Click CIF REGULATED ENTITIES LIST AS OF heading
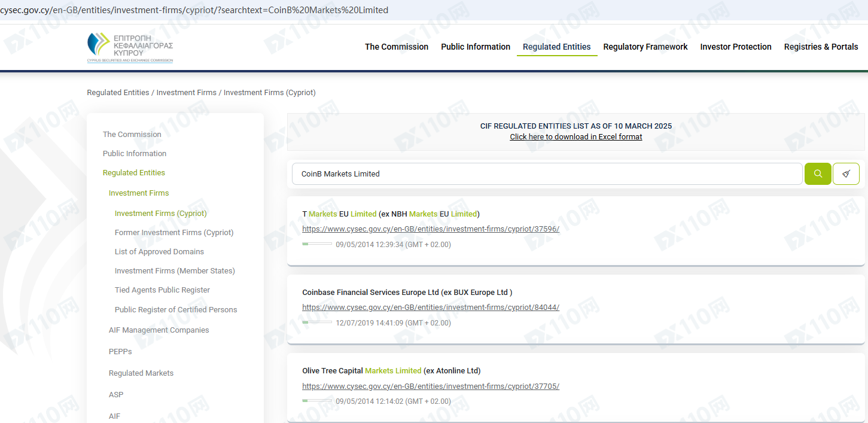 pyautogui.click(x=576, y=126)
